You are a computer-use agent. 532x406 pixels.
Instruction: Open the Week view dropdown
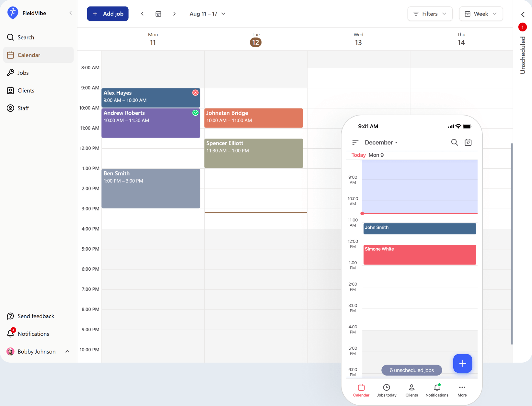[x=481, y=14]
